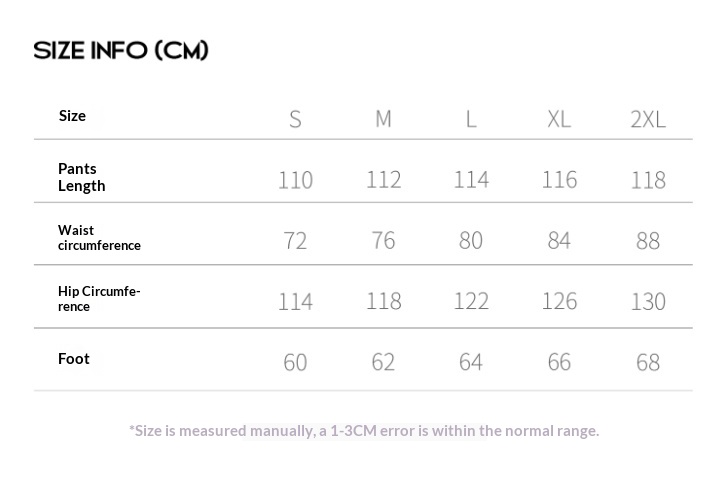
Task: Select the L size column header
Action: tap(471, 119)
